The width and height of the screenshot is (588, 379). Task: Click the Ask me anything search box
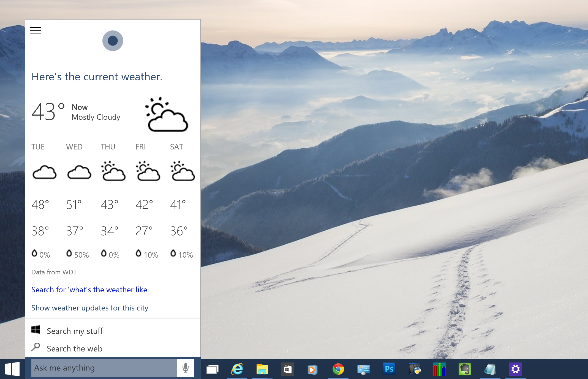click(x=102, y=368)
